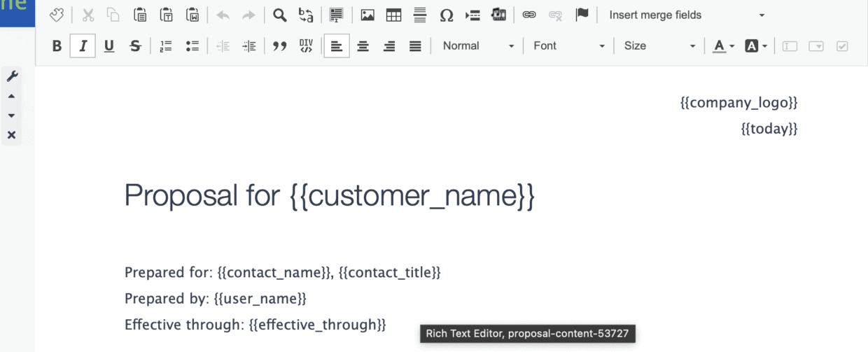Click the media embed icon beside page break
868x352 pixels.
(x=499, y=15)
